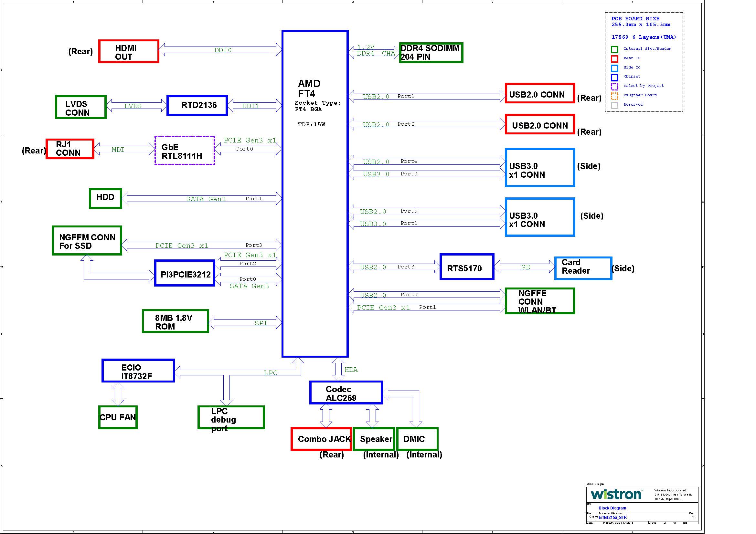This screenshot has height=534, width=756.
Task: Click the orange Daughter Board legend swatch
Action: click(614, 96)
